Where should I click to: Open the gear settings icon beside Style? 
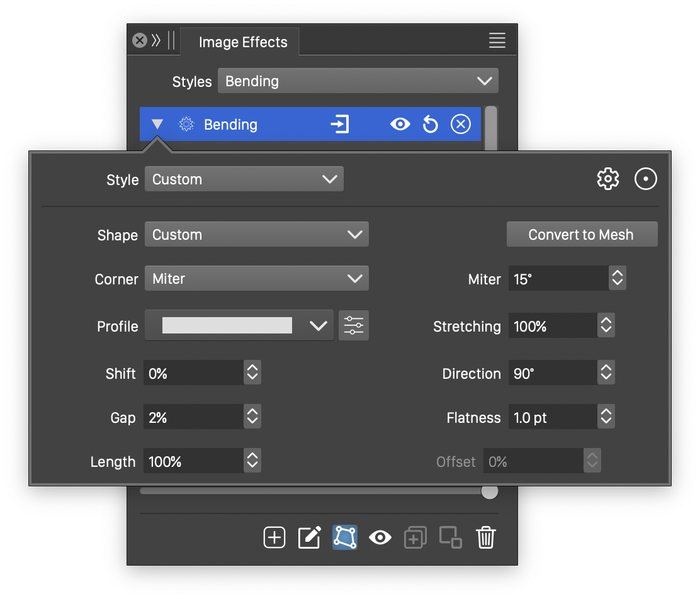point(607,179)
